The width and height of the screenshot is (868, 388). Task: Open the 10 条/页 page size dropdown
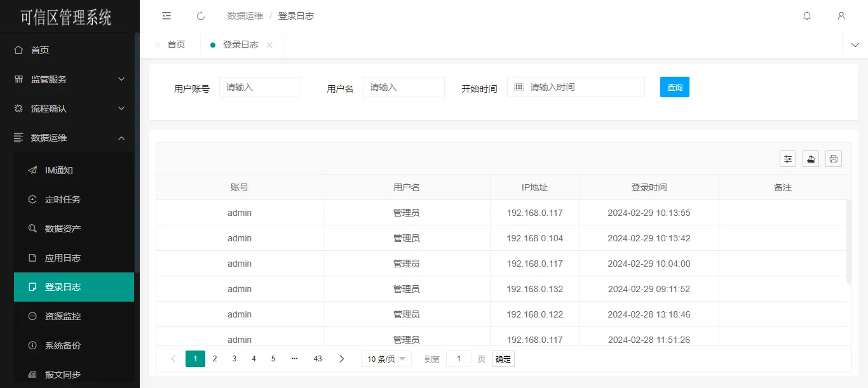pyautogui.click(x=386, y=359)
